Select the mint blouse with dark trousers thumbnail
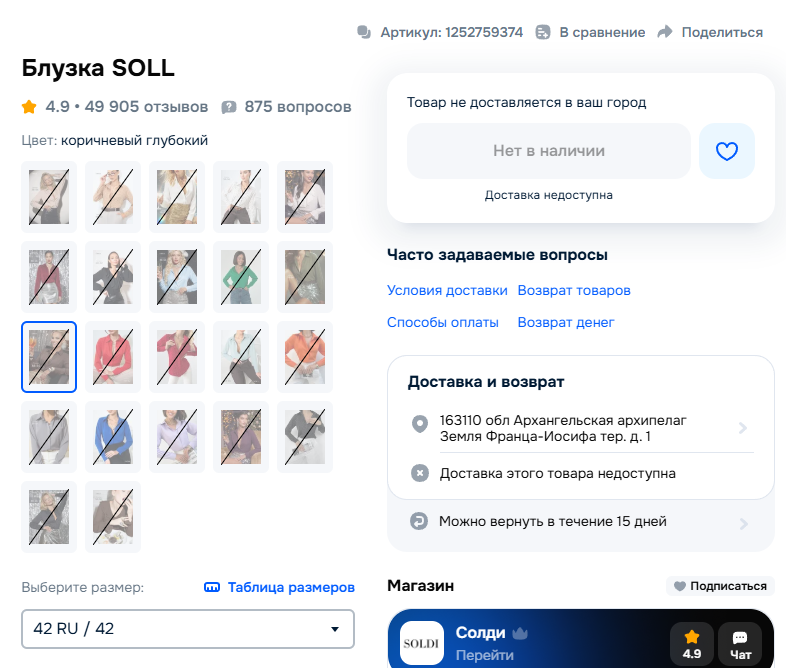This screenshot has height=668, width=786. pos(241,357)
